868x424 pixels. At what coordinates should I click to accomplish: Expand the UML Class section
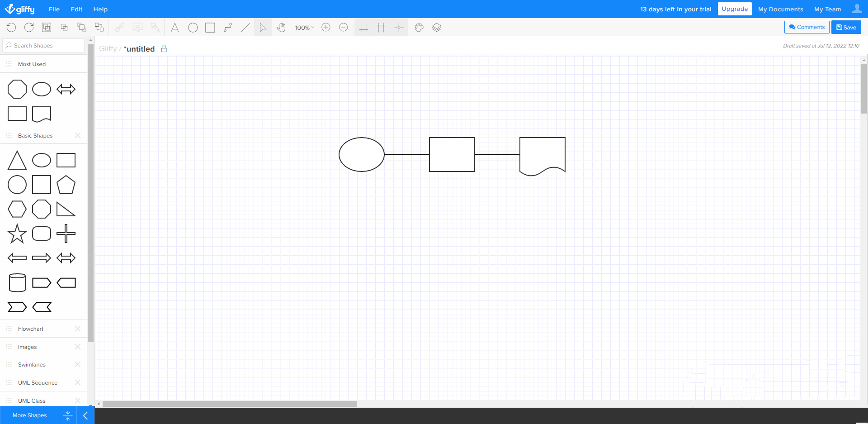32,401
